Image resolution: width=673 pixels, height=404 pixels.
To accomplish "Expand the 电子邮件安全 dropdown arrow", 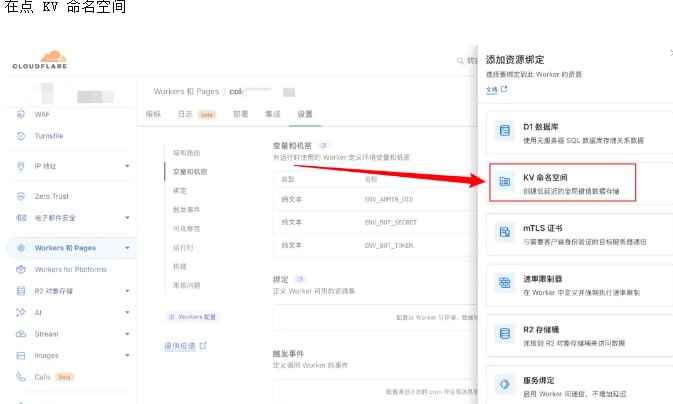I will click(127, 218).
